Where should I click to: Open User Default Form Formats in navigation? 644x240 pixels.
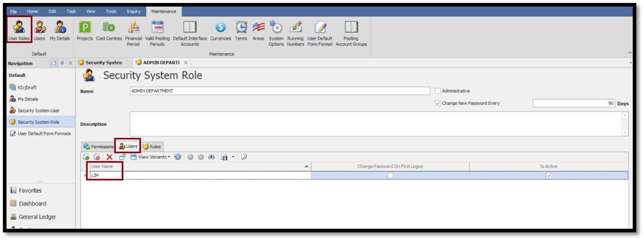coord(40,133)
